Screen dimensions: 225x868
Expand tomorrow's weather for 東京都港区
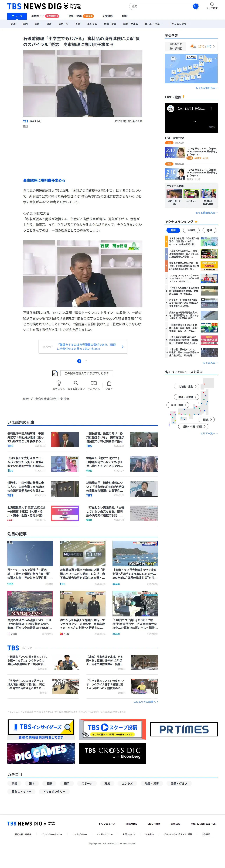point(191,46)
